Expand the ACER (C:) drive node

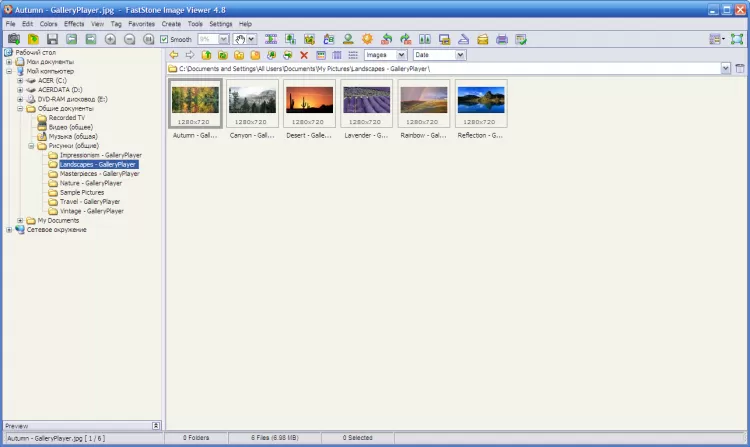tap(20, 80)
